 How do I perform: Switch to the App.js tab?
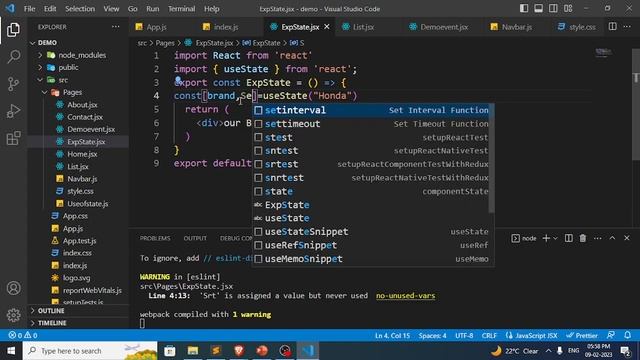(156, 27)
